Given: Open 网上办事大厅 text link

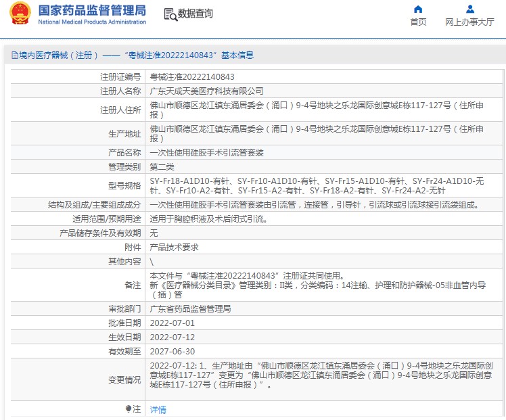Looking at the screenshot, I should click(x=469, y=22).
